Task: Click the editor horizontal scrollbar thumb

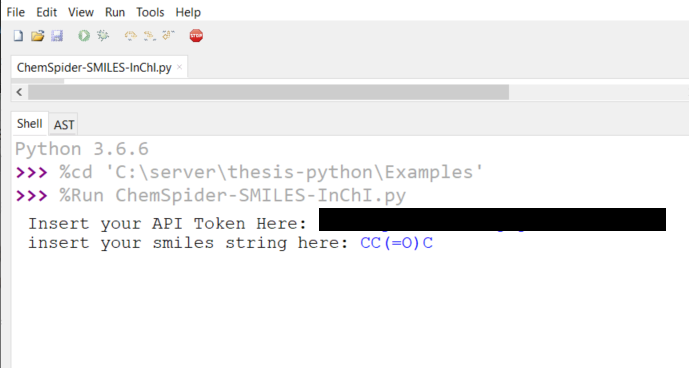Action: (268, 92)
